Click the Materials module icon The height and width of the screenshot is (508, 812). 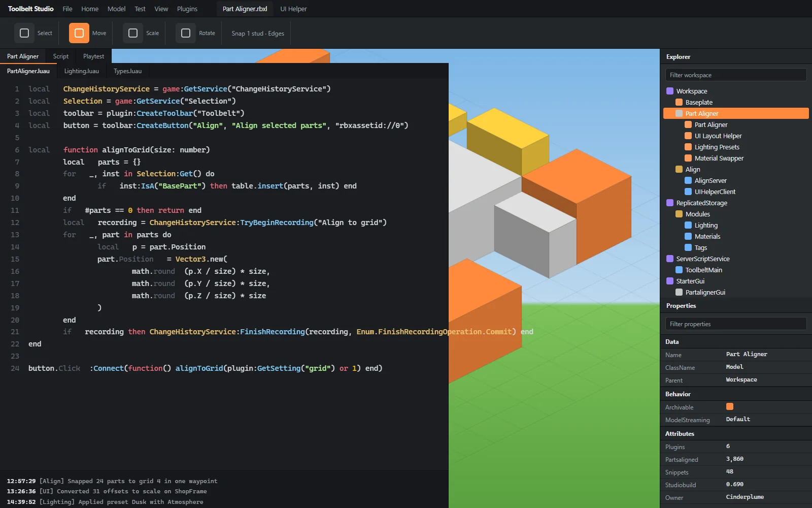click(x=688, y=236)
